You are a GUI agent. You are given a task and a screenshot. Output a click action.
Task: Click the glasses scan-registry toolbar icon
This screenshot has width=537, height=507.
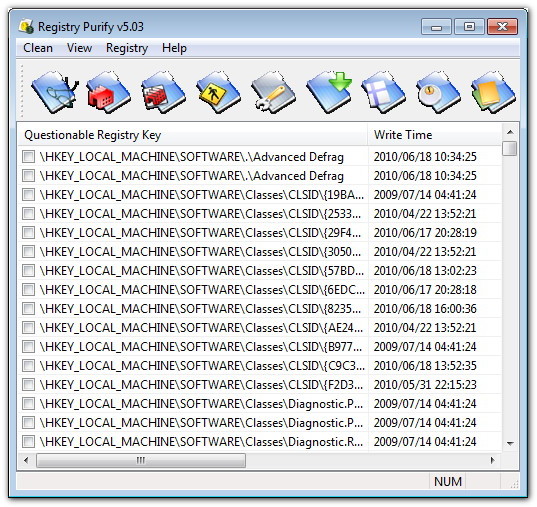tap(54, 92)
